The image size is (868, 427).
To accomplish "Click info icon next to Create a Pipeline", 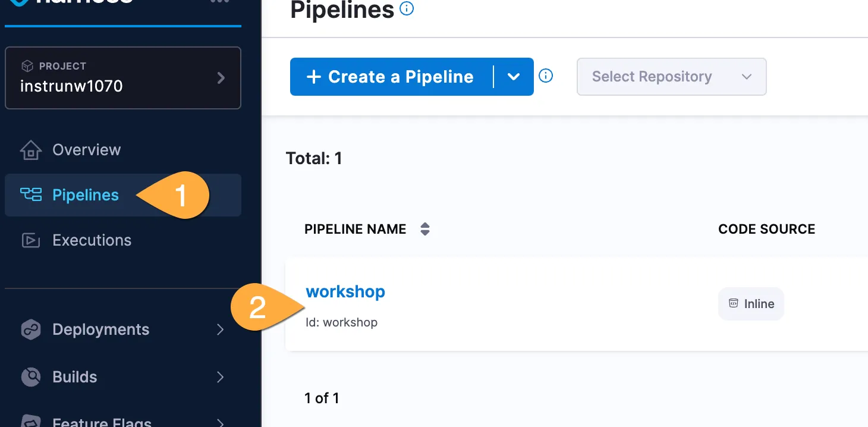I will point(546,76).
